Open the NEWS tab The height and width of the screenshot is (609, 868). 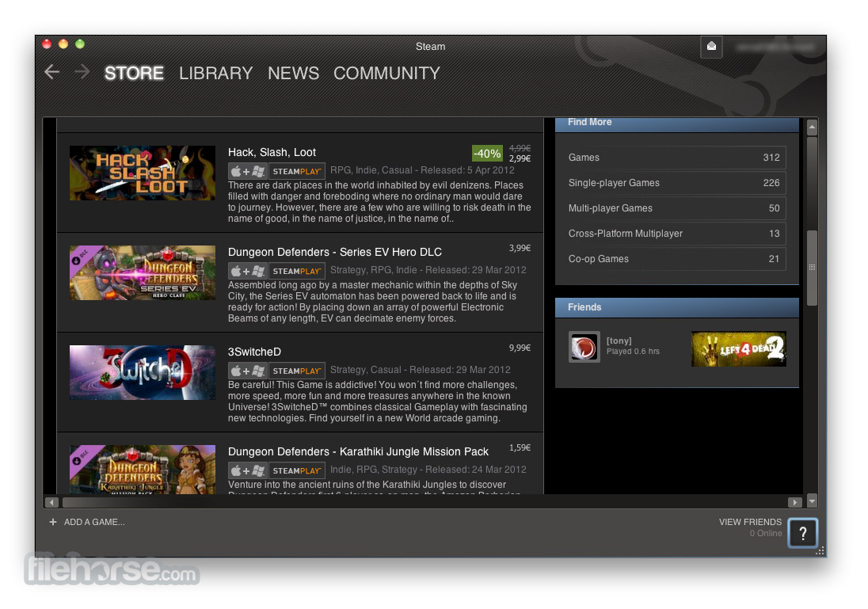click(293, 73)
